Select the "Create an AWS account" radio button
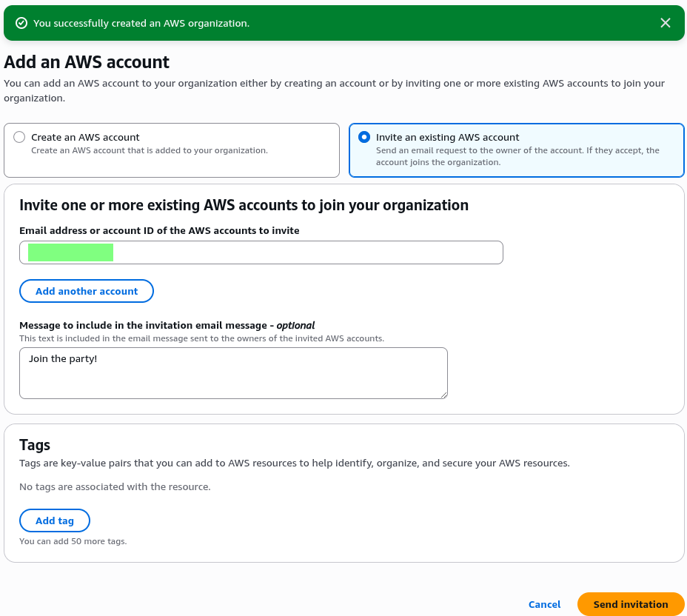687x616 pixels. point(19,137)
